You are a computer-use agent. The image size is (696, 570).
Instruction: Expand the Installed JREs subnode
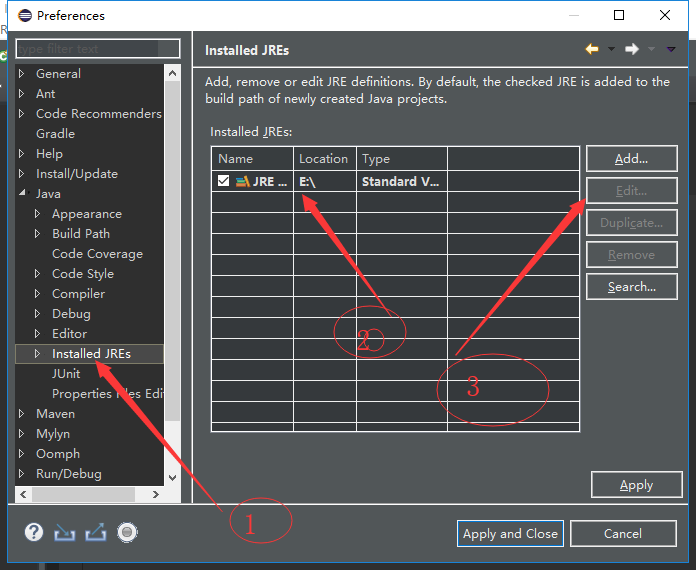pyautogui.click(x=37, y=353)
